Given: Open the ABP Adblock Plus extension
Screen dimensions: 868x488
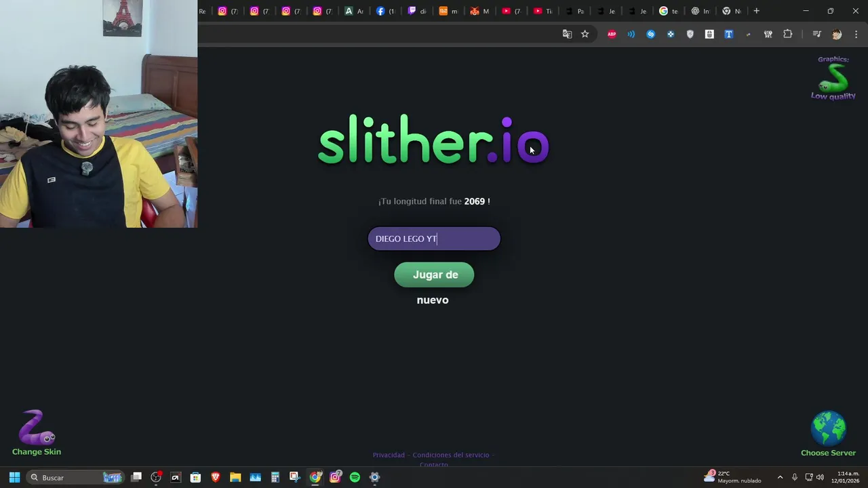Looking at the screenshot, I should (612, 34).
